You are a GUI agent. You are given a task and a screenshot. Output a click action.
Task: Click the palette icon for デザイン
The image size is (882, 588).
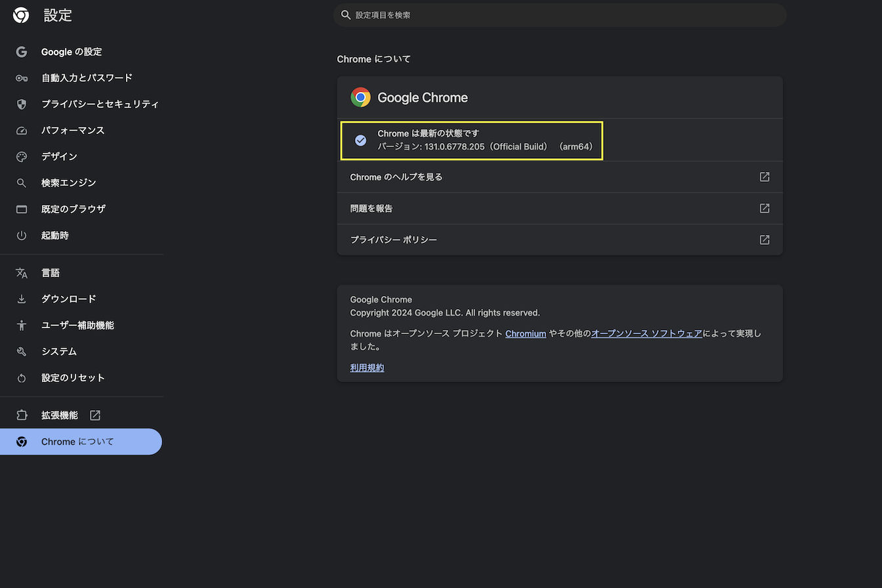coord(22,157)
